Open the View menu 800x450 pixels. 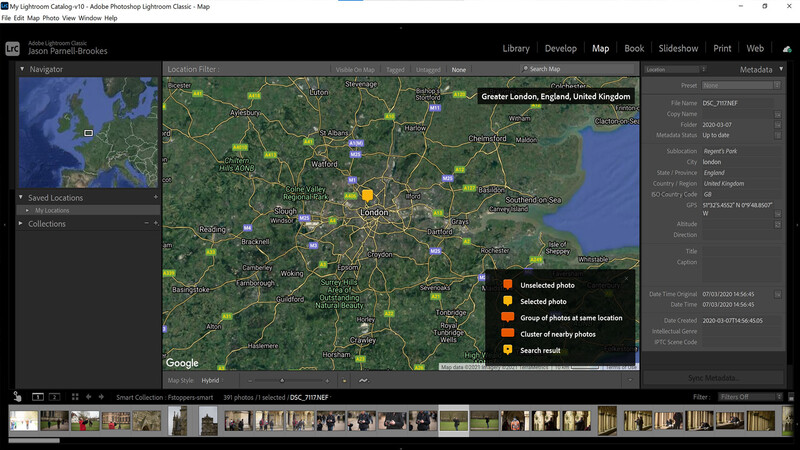point(68,18)
